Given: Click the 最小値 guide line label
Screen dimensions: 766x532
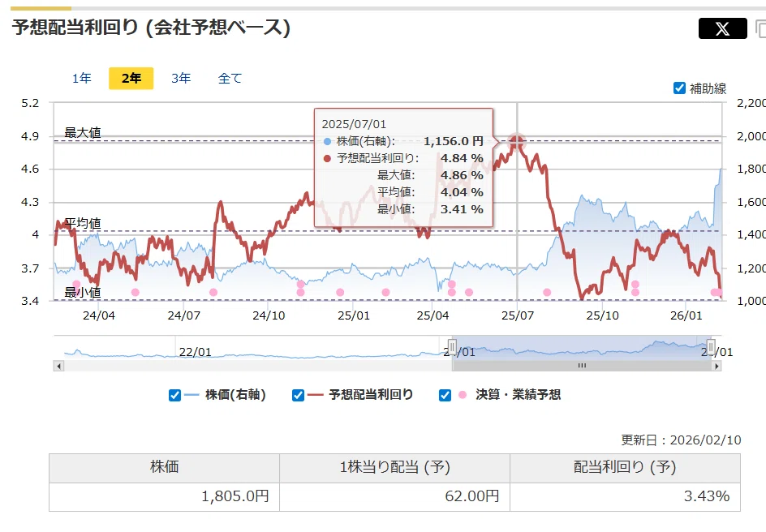Looking at the screenshot, I should point(83,292).
